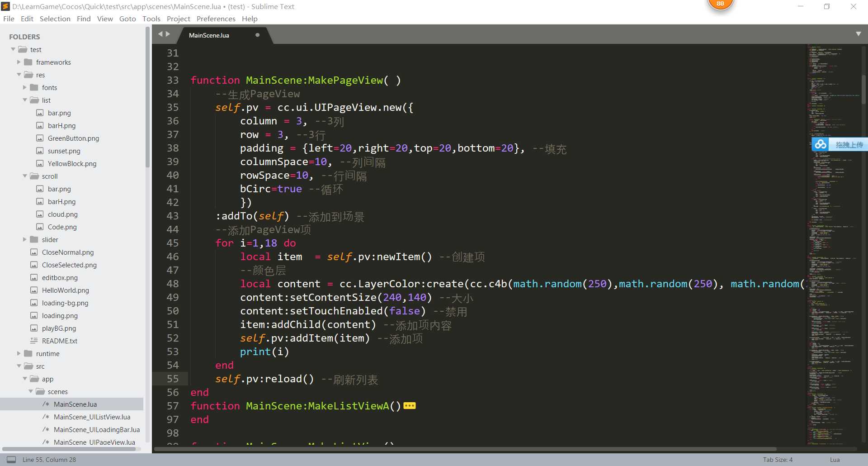Expand the frameworks folder arrow
This screenshot has width=868, height=466.
click(x=19, y=62)
